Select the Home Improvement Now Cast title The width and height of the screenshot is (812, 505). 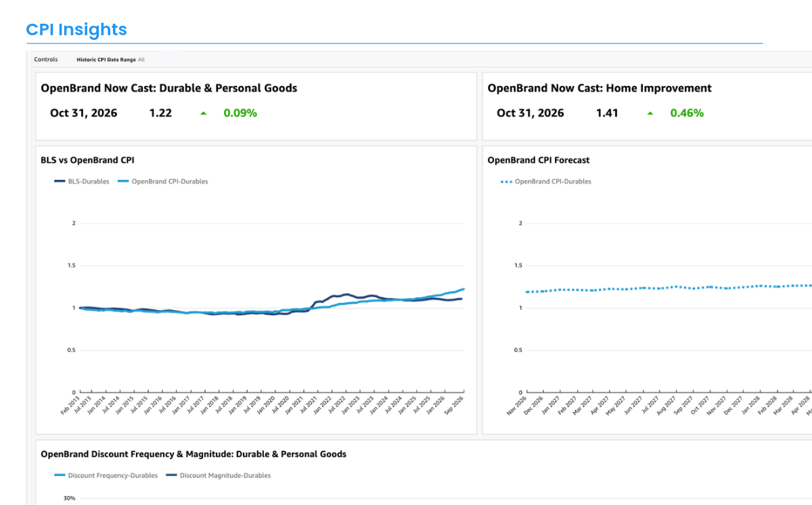[x=600, y=88]
